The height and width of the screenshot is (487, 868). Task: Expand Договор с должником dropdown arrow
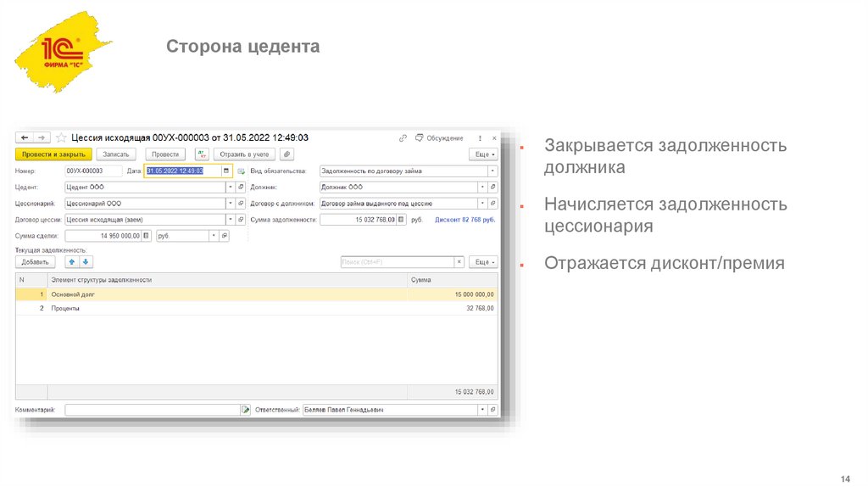pos(482,204)
